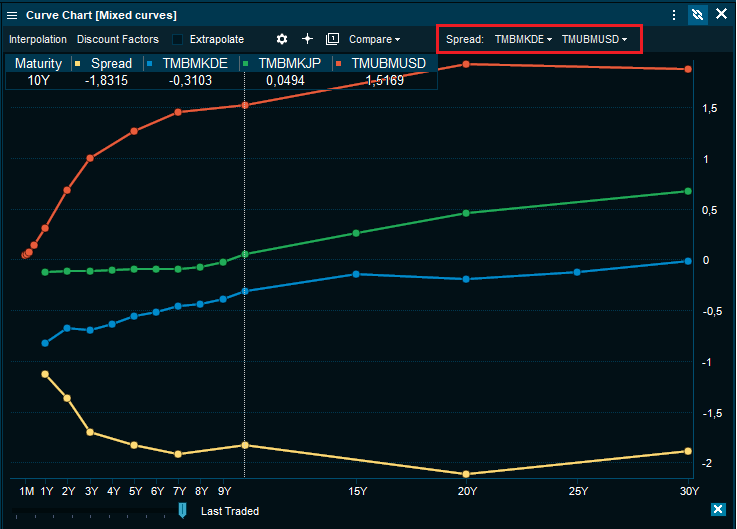Close the Curve Chart window

click(722, 15)
